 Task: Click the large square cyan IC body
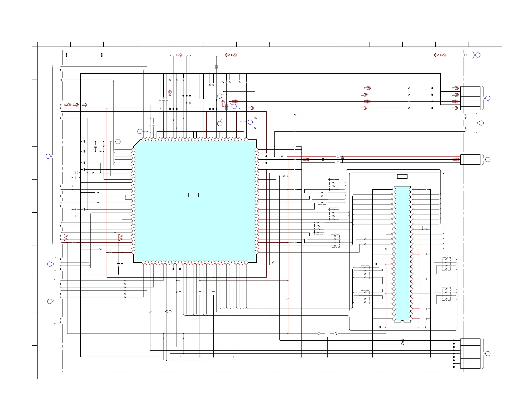tap(195, 201)
